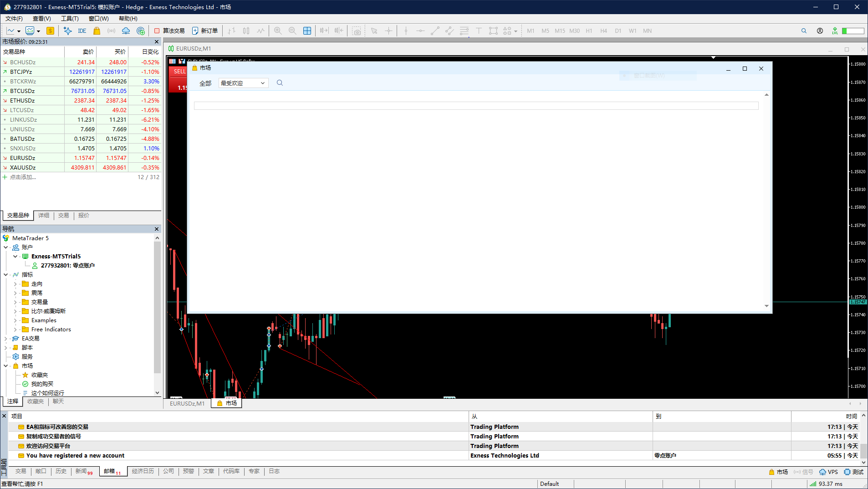Click the red SELL button on chart
The width and height of the screenshot is (868, 489).
[179, 72]
